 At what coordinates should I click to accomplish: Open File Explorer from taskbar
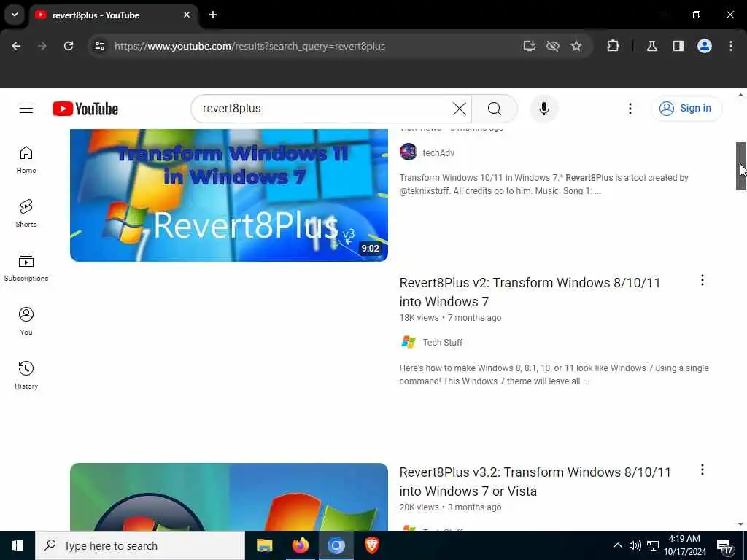[264, 545]
